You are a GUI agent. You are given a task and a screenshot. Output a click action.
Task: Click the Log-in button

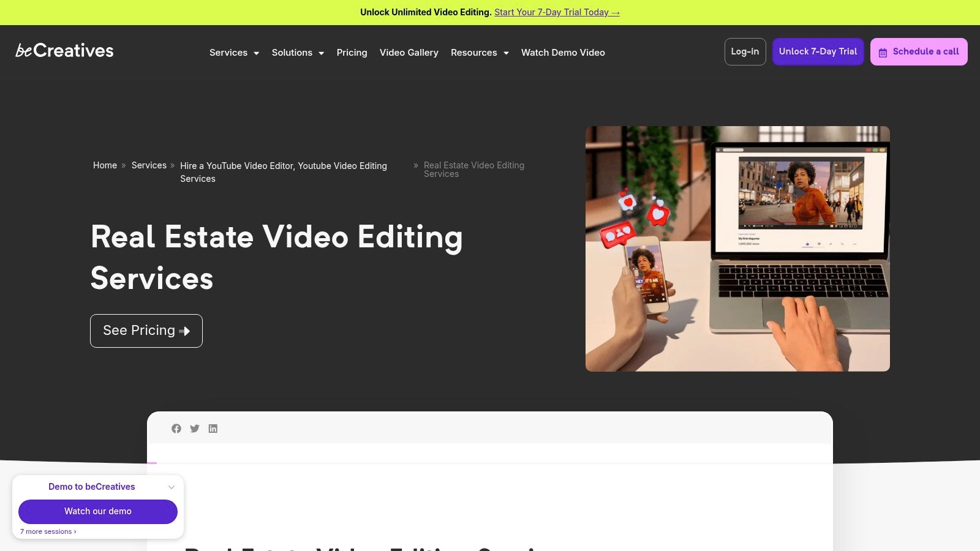coord(745,51)
